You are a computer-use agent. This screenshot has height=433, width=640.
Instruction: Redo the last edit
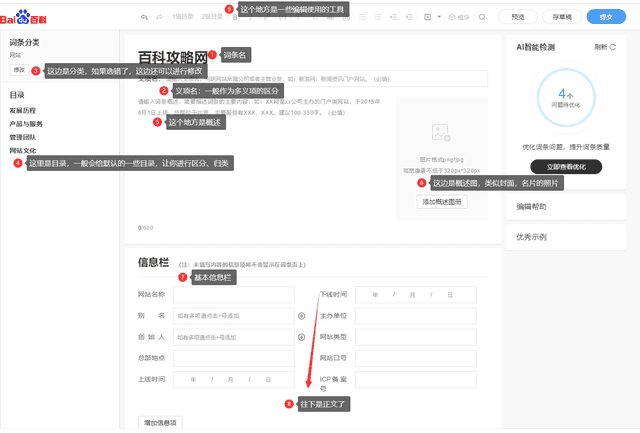160,17
